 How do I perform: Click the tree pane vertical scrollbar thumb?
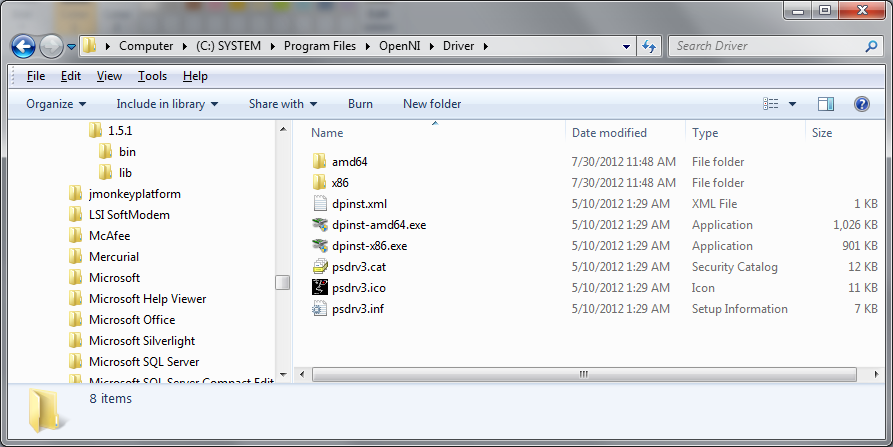click(x=283, y=282)
